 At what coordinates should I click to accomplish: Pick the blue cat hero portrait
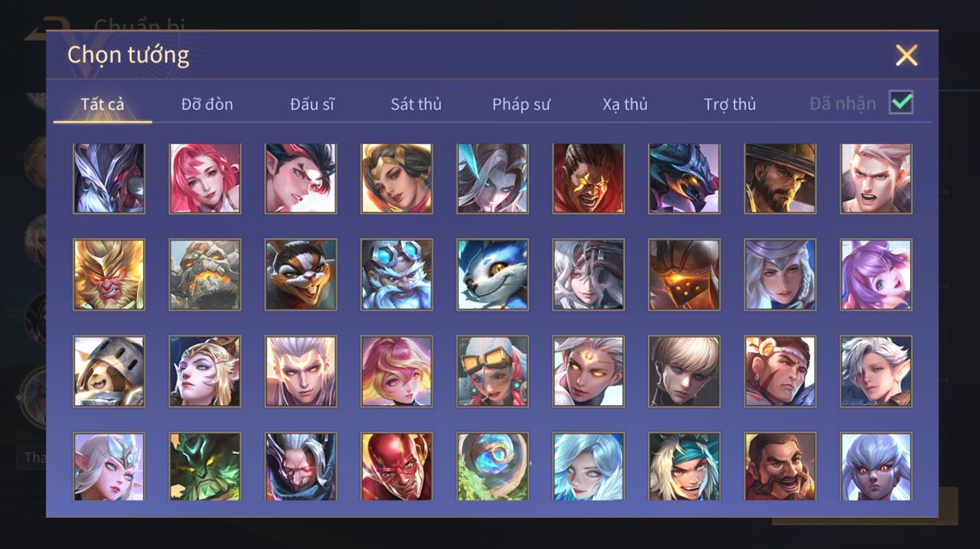click(x=493, y=274)
